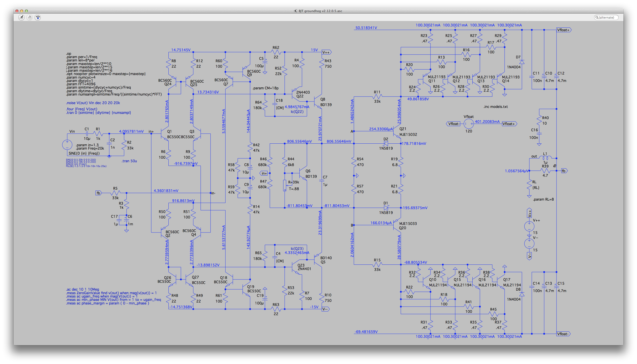Screen dimensions: 637x364
Task: Select capacitor C18 {CM} label
Action: click(x=279, y=104)
